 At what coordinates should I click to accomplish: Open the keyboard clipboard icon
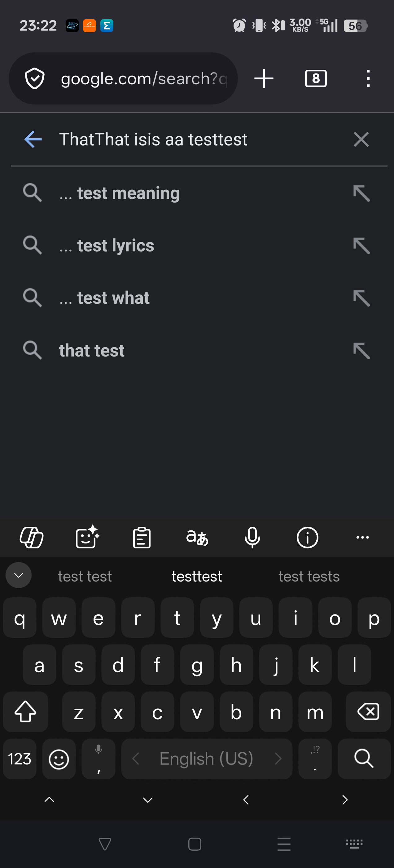142,537
